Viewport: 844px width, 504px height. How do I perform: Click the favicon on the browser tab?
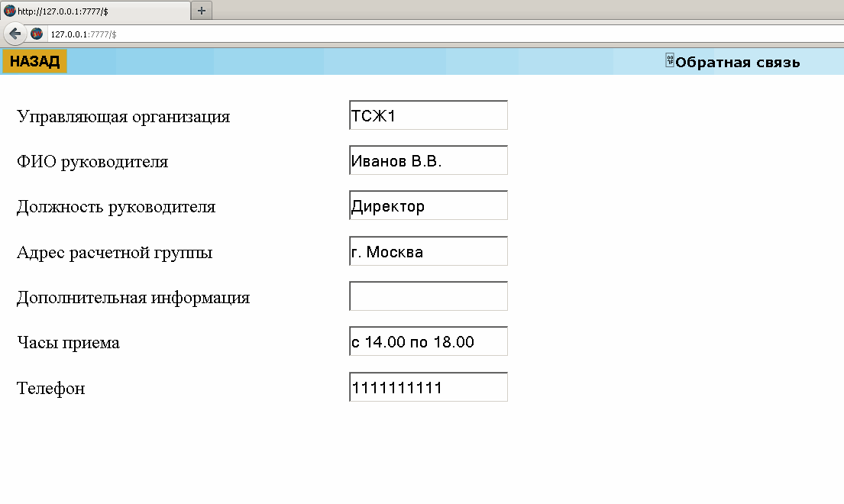pos(10,10)
